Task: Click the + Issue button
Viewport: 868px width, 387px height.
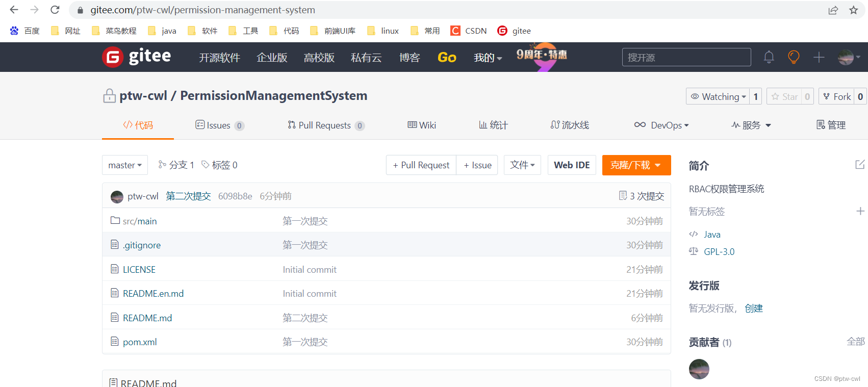Action: click(477, 165)
